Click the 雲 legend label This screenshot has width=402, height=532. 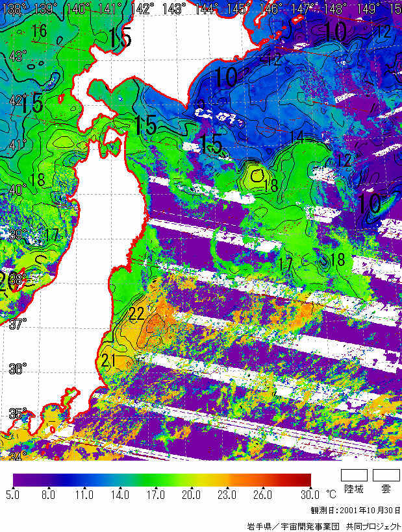(x=386, y=489)
